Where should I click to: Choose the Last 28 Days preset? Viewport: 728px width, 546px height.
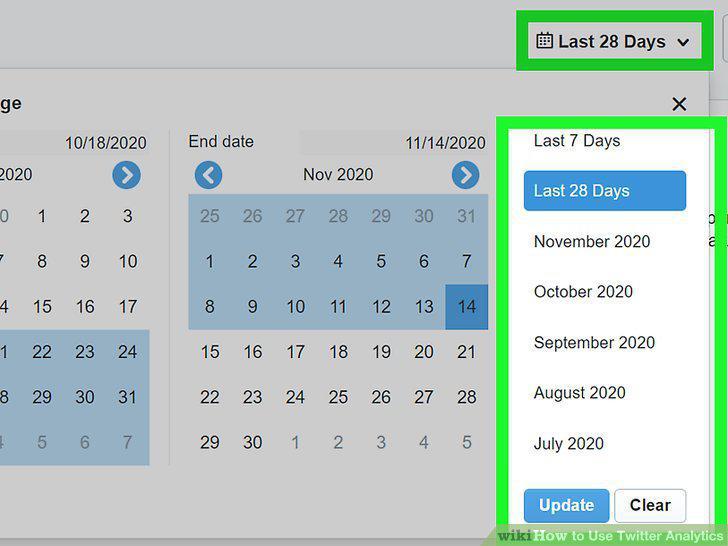pos(604,191)
